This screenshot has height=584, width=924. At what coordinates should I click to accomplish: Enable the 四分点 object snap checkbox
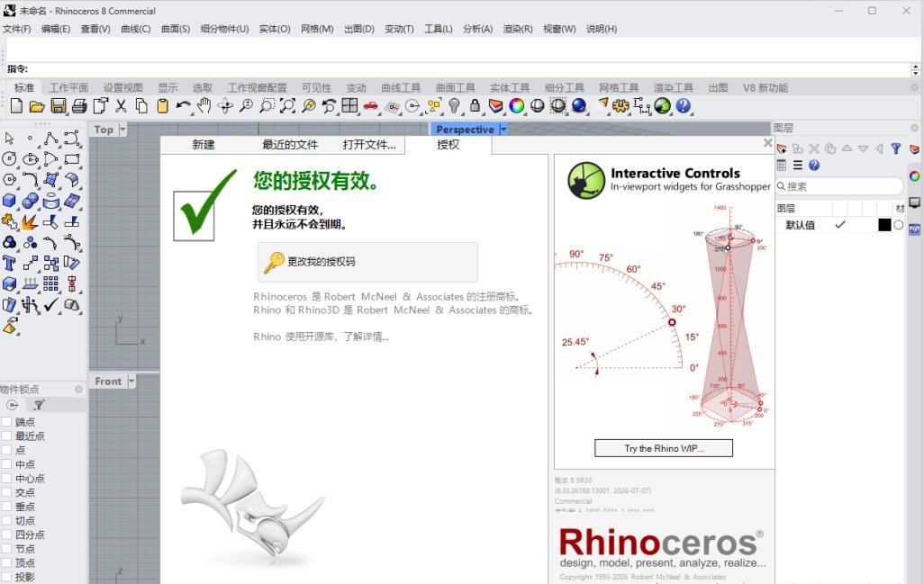tap(7, 535)
